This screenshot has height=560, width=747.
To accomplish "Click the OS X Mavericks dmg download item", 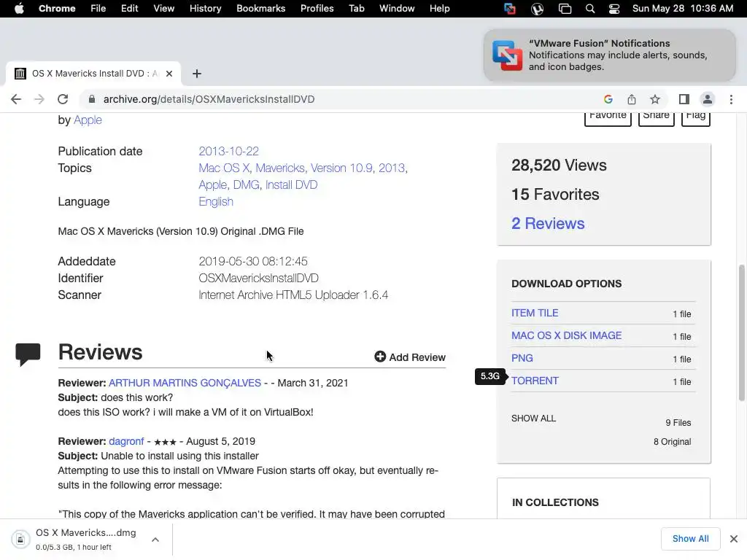I will coord(86,539).
